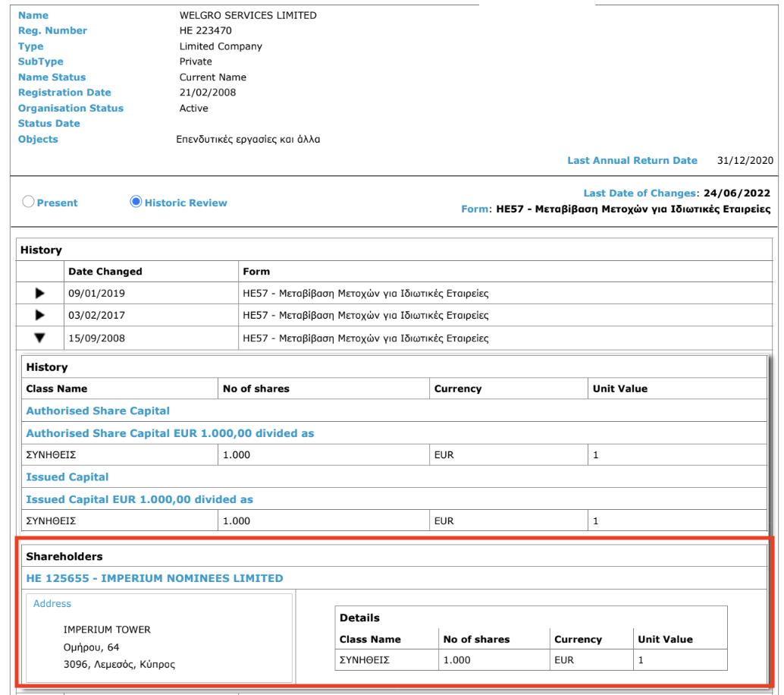
Task: Click the registration number HE 223470
Action: 205,31
